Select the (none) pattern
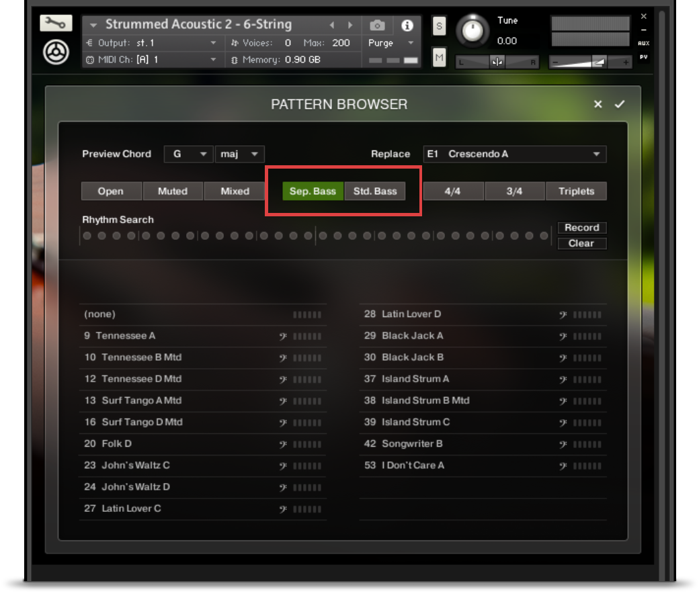Image resolution: width=699 pixels, height=616 pixels. (203, 314)
